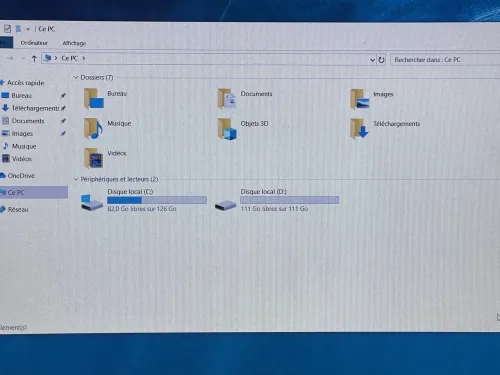Click the Musique label in sidebar
This screenshot has width=500, height=375.
(x=24, y=146)
